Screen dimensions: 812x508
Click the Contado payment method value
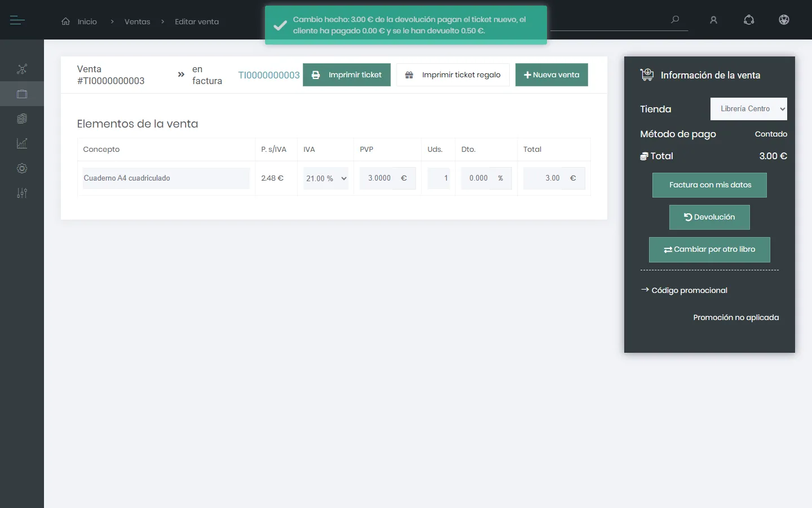coord(771,134)
